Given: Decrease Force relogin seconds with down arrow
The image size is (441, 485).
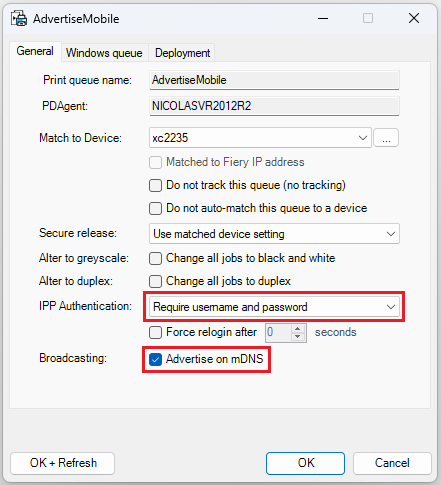Looking at the screenshot, I should click(x=298, y=337).
